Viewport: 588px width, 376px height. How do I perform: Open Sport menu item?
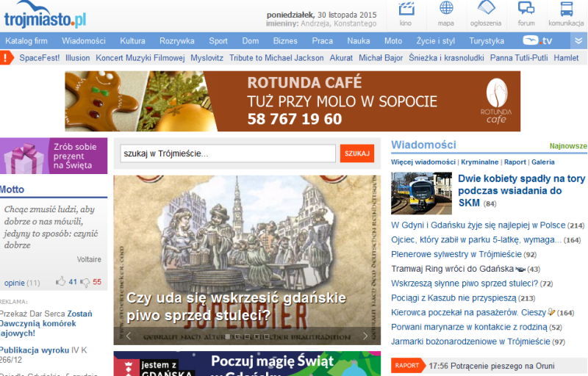(x=218, y=41)
